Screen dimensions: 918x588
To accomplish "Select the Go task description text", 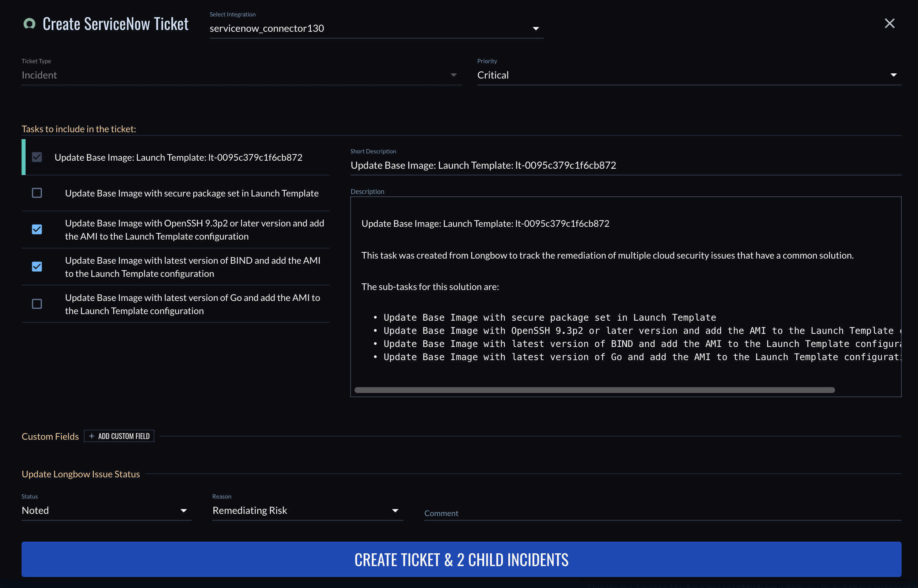I will point(193,304).
